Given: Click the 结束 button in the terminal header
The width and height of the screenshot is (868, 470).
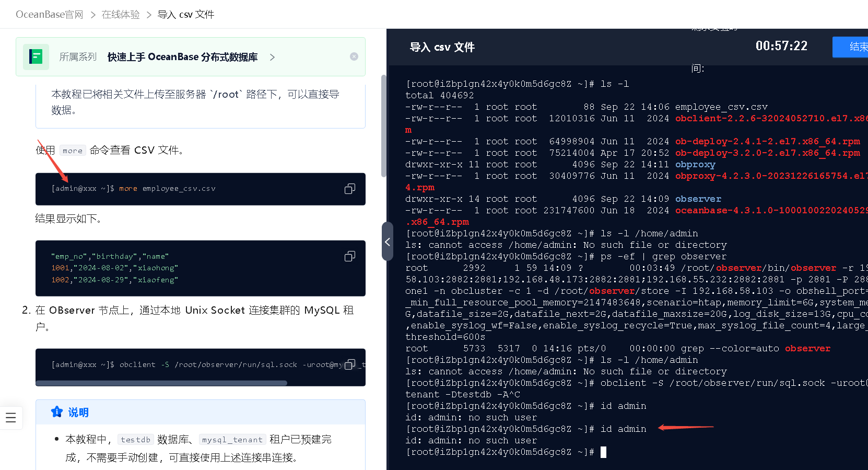Looking at the screenshot, I should [851, 47].
